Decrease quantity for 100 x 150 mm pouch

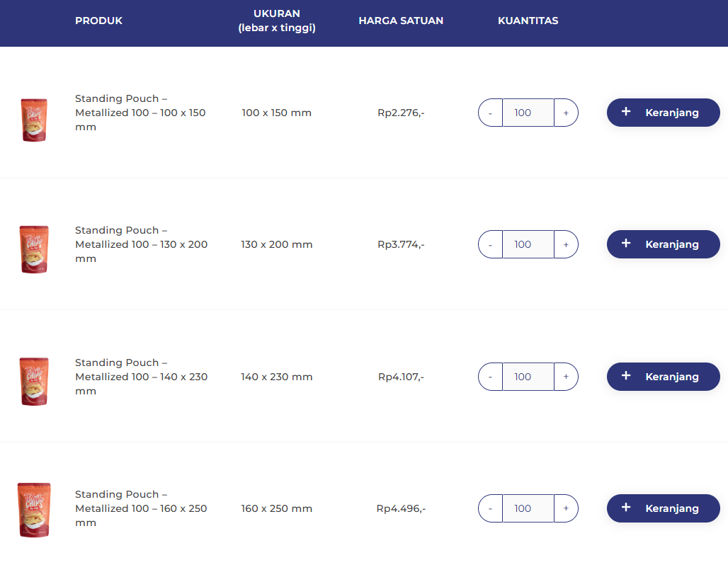pos(490,113)
